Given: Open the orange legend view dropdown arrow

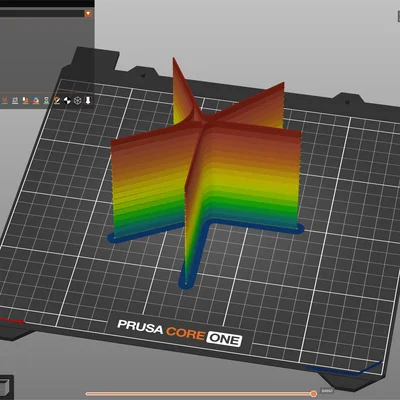Looking at the screenshot, I should click(88, 14).
